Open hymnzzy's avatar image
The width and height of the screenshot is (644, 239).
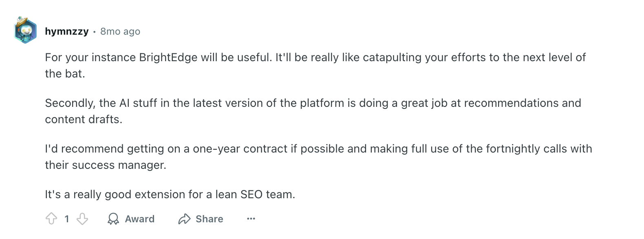[x=25, y=31]
